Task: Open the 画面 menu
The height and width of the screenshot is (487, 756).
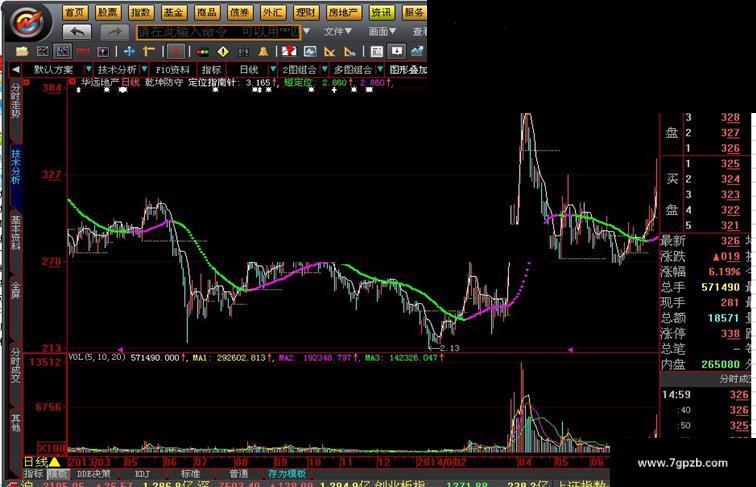Action: click(x=382, y=31)
